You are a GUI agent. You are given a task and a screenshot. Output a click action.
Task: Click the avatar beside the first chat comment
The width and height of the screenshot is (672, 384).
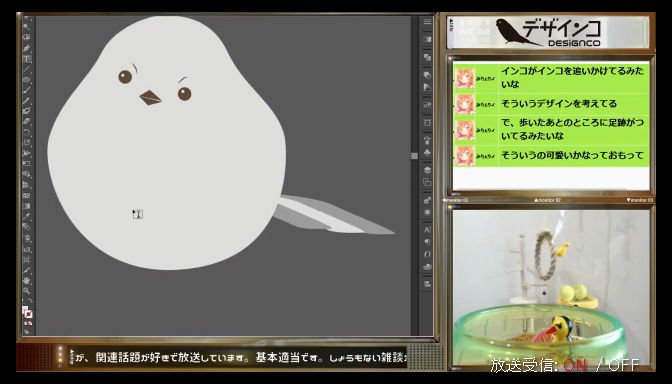(x=465, y=78)
